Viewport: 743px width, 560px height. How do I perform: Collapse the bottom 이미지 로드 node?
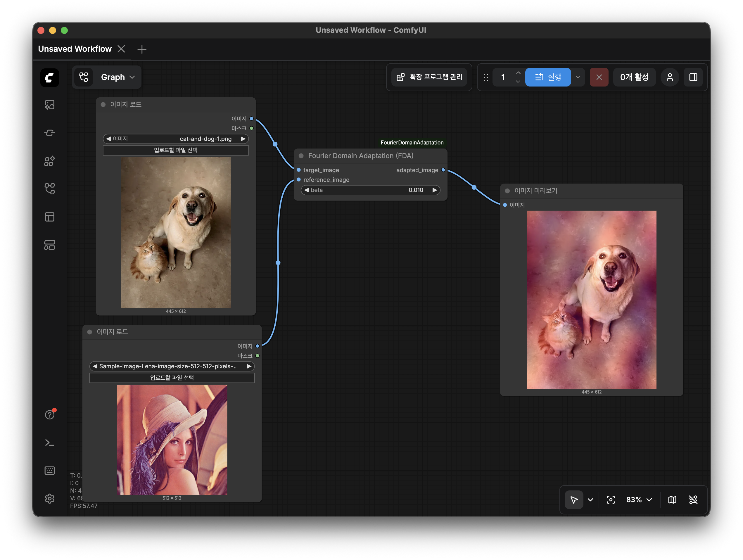tap(90, 332)
